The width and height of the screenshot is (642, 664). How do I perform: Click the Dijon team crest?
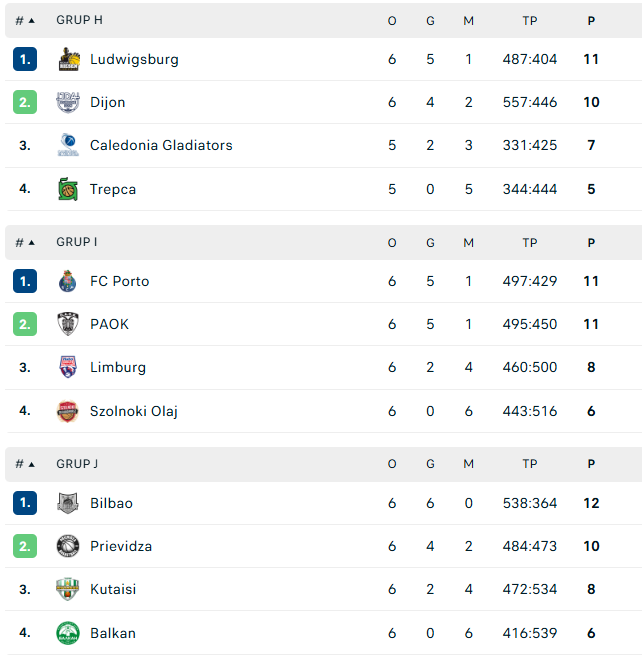click(68, 102)
